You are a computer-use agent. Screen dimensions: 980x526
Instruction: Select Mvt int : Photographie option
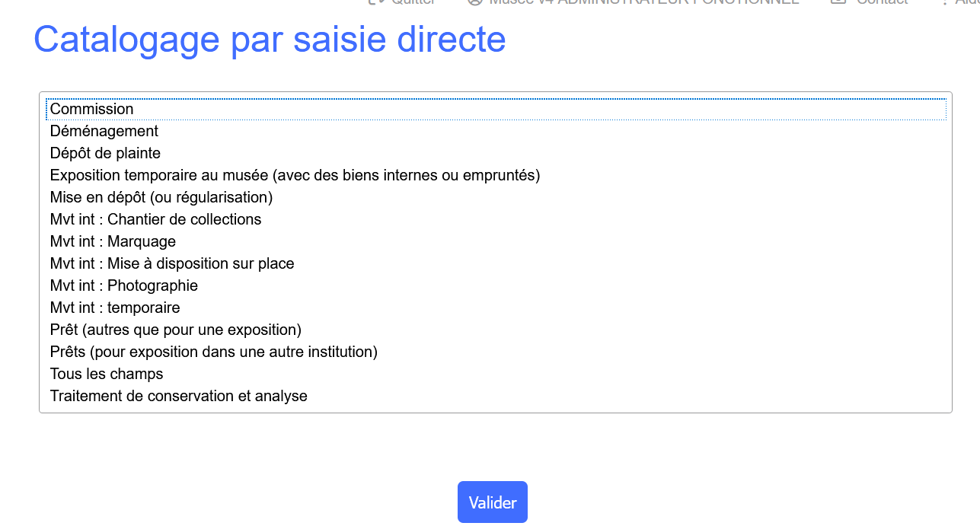(x=124, y=285)
